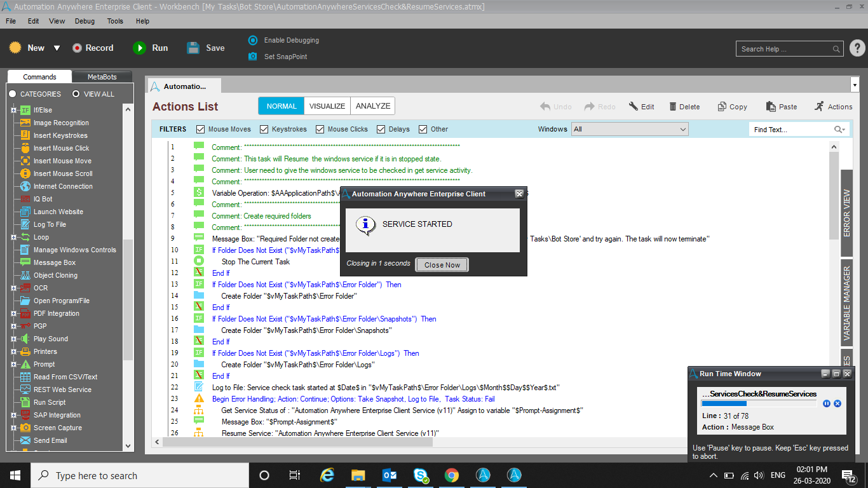Open Outlook from the taskbar

click(x=390, y=475)
